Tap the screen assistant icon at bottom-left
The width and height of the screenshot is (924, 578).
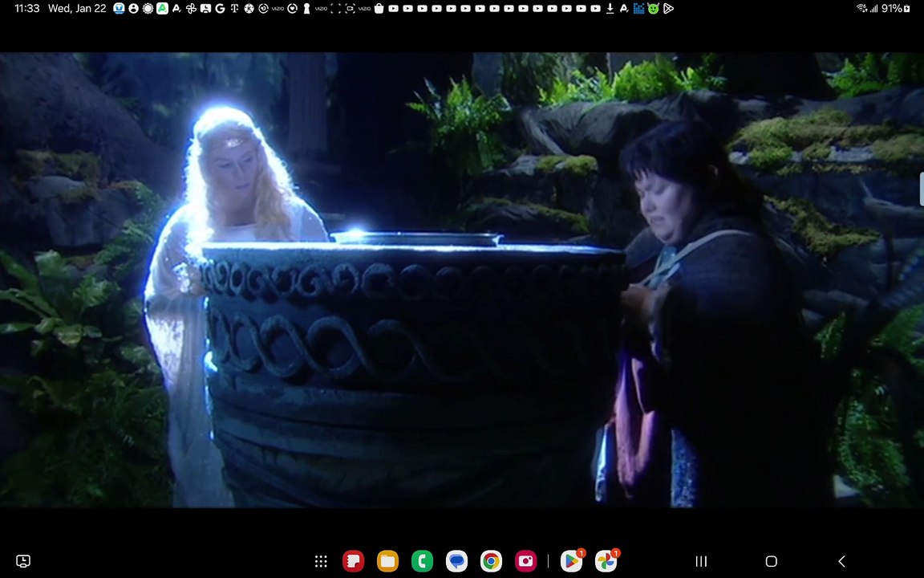23,561
